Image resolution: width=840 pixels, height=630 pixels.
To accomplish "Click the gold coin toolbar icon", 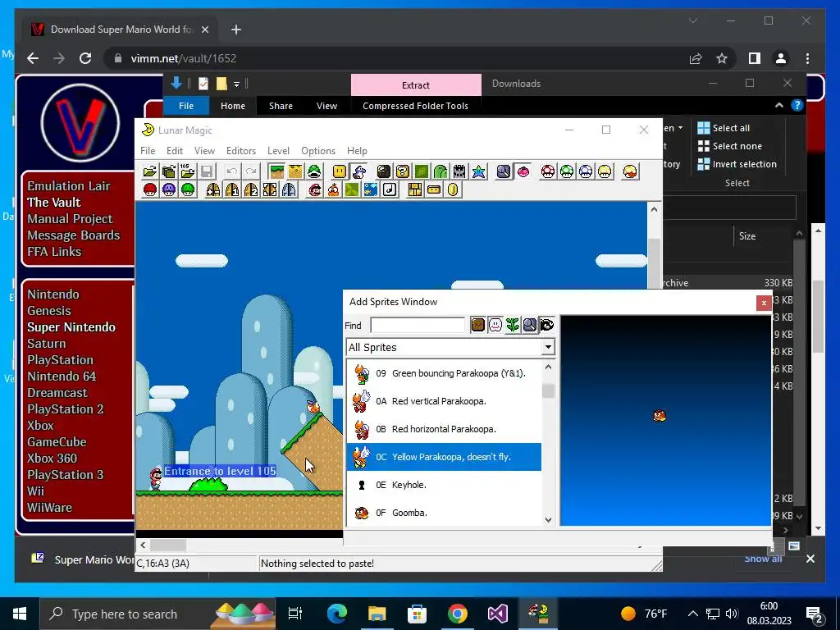I will click(x=453, y=189).
